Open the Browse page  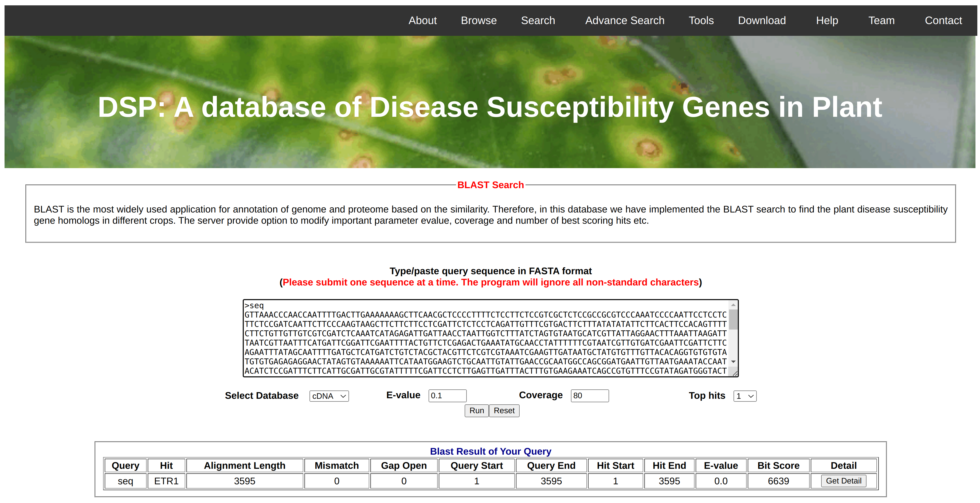coord(479,21)
